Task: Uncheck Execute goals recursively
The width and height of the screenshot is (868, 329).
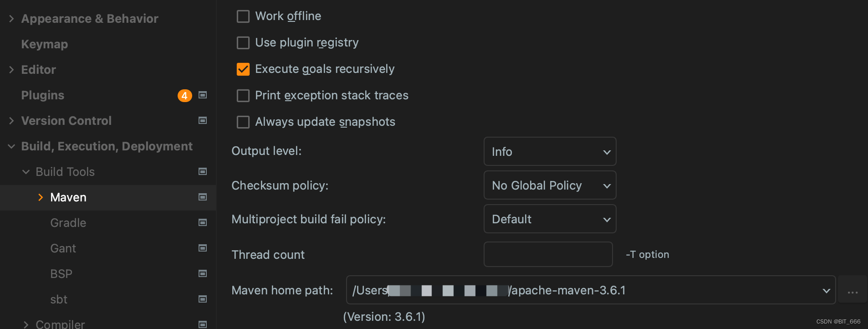Action: click(x=243, y=69)
